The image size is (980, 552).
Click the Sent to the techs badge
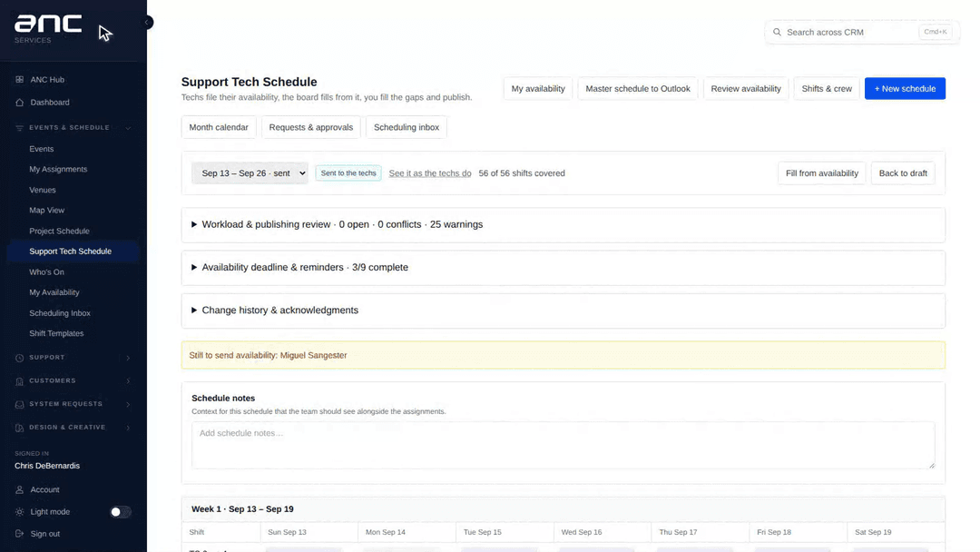348,173
